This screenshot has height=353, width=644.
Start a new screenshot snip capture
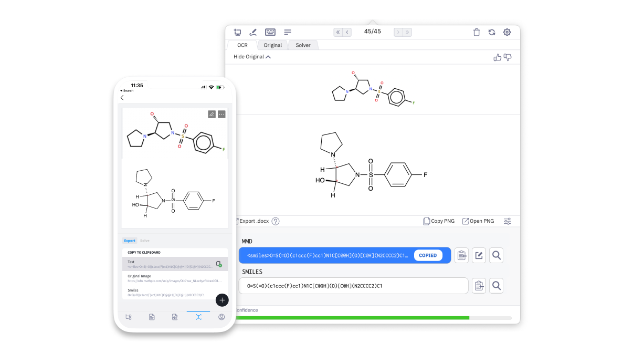point(237,32)
